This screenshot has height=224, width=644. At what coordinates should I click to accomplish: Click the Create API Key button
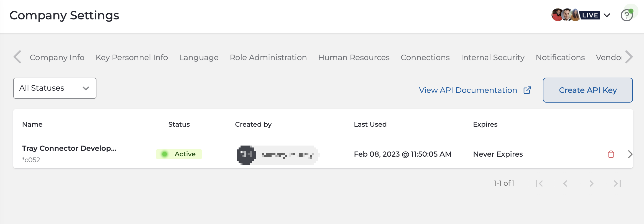(x=588, y=90)
